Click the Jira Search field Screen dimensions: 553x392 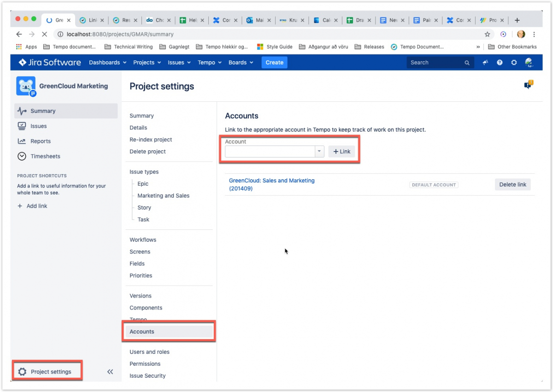point(435,63)
